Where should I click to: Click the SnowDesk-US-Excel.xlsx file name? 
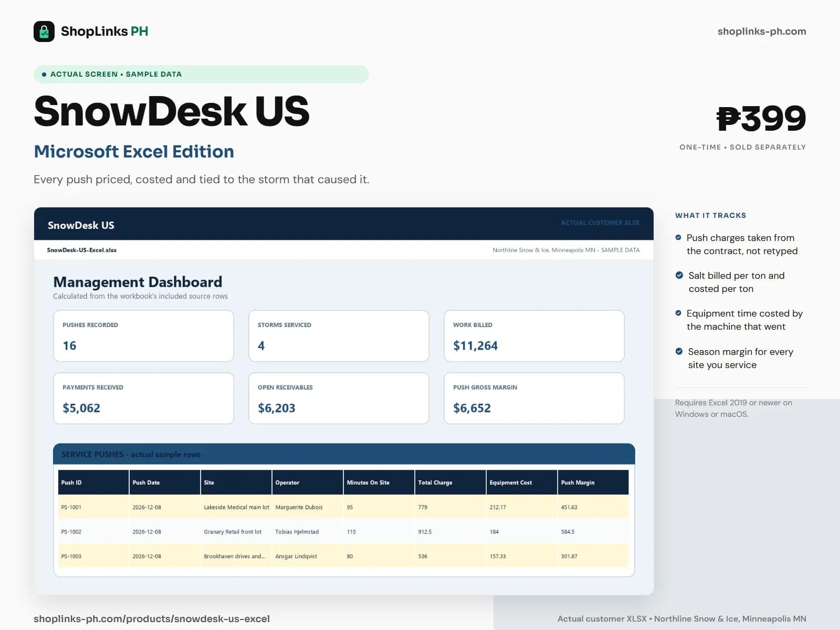(x=82, y=250)
